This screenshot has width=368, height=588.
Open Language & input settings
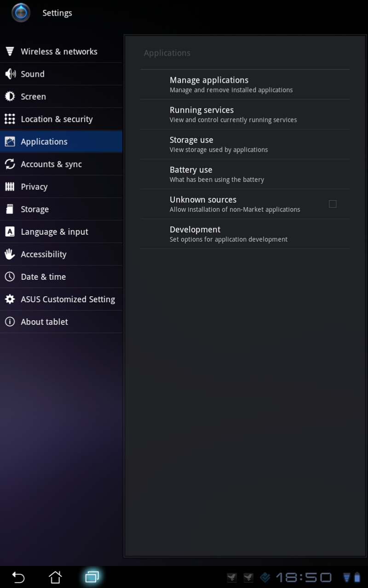click(61, 232)
